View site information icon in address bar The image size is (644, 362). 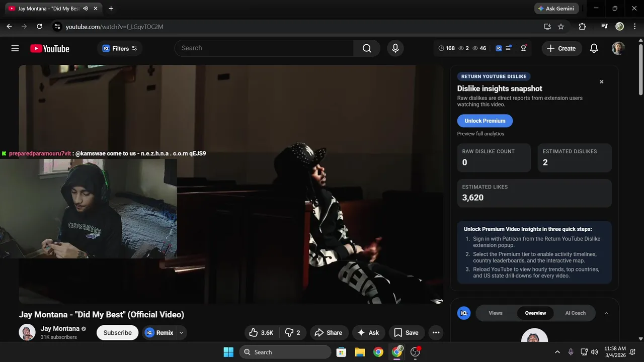(x=57, y=26)
